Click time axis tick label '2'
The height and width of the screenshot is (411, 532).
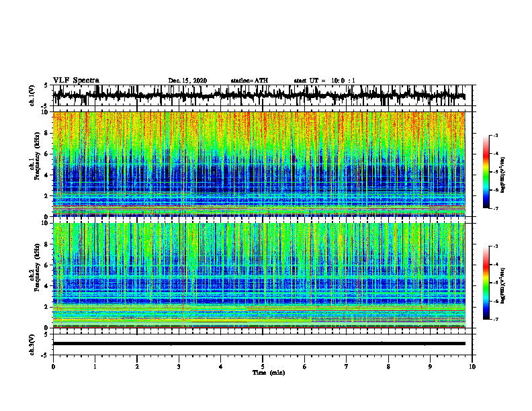click(x=137, y=367)
